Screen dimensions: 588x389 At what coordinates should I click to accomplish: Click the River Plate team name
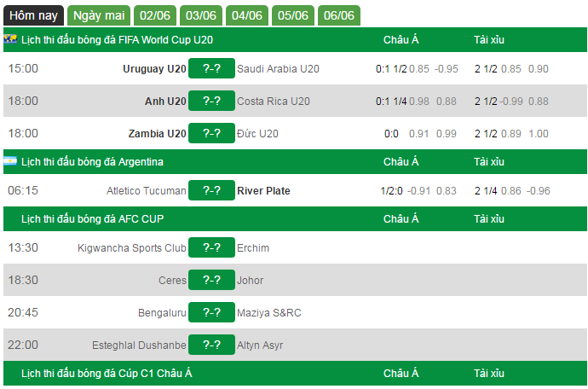click(263, 191)
